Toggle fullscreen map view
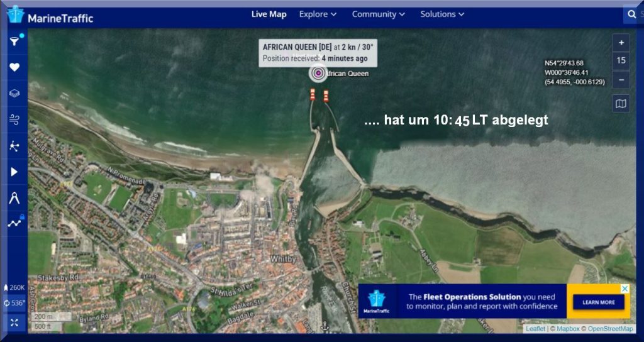This screenshot has height=342, width=644. [14, 322]
